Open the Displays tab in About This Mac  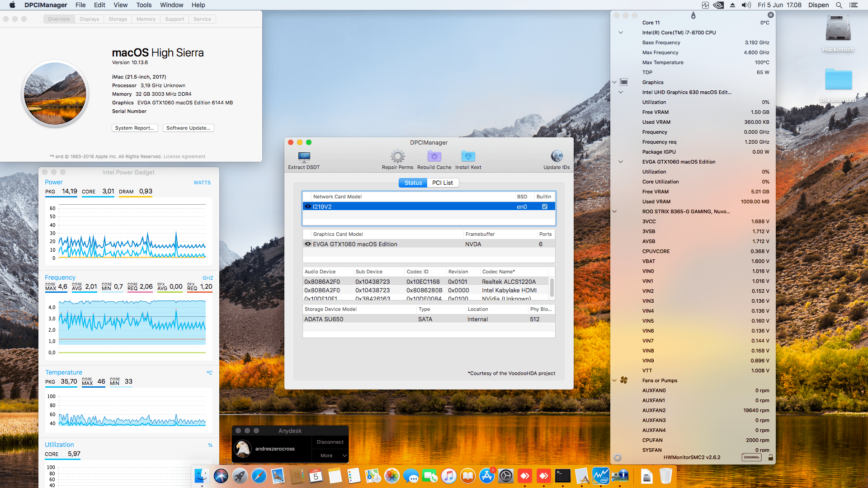click(x=89, y=19)
